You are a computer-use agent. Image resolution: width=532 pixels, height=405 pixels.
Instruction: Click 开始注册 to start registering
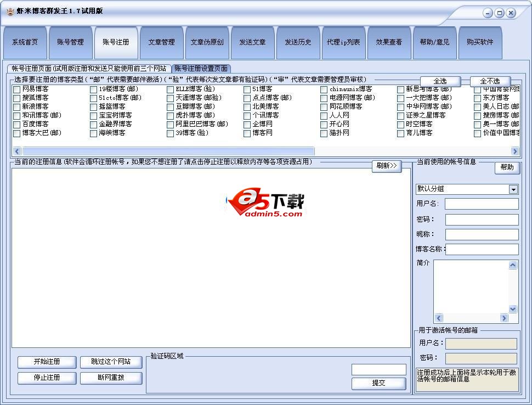point(47,362)
